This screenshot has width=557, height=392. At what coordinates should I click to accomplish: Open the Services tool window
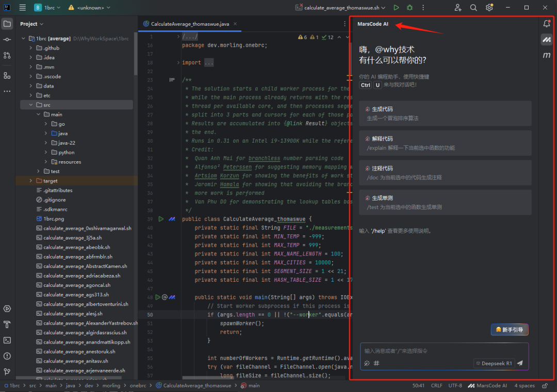coord(7,309)
